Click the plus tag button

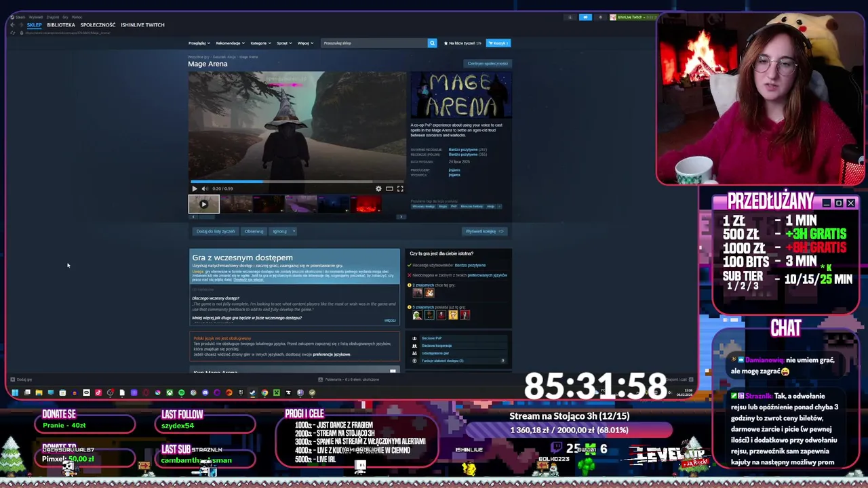499,206
